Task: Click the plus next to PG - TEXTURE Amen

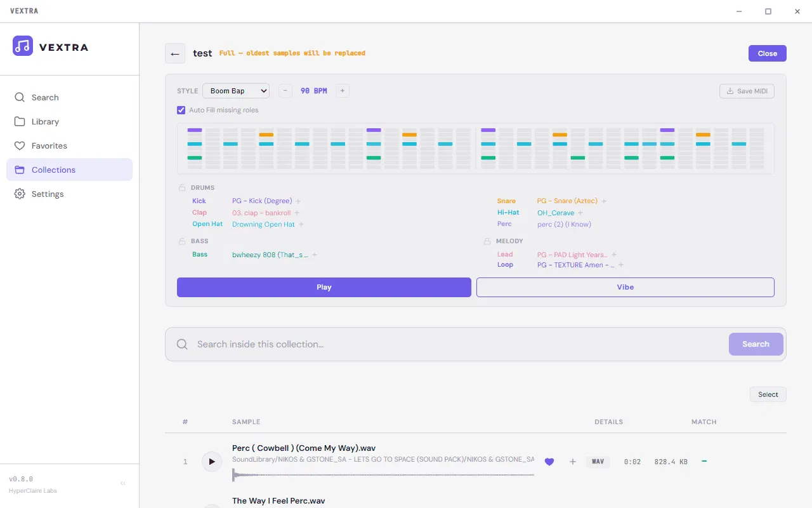Action: pos(621,265)
